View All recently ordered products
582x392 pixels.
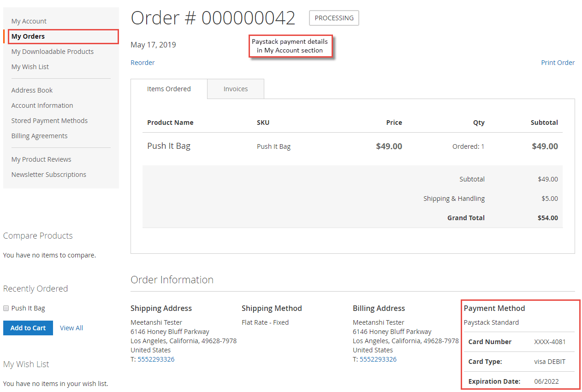coord(71,328)
